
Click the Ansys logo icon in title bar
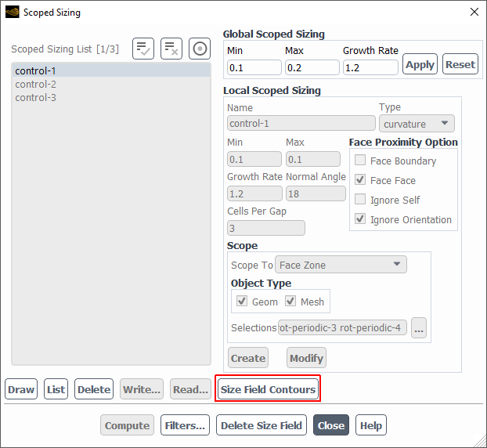(12, 12)
